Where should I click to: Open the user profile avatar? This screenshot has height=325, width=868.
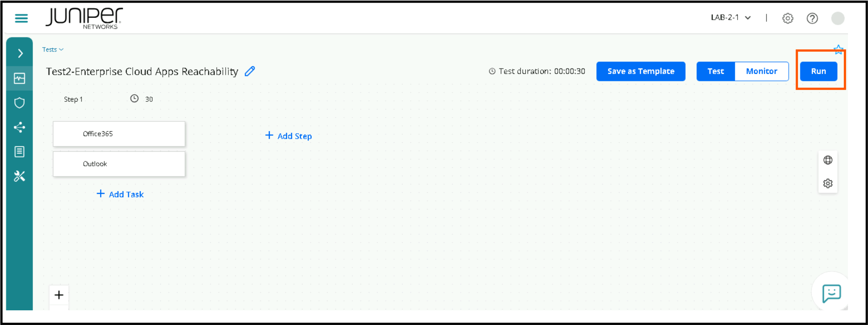[x=838, y=18]
